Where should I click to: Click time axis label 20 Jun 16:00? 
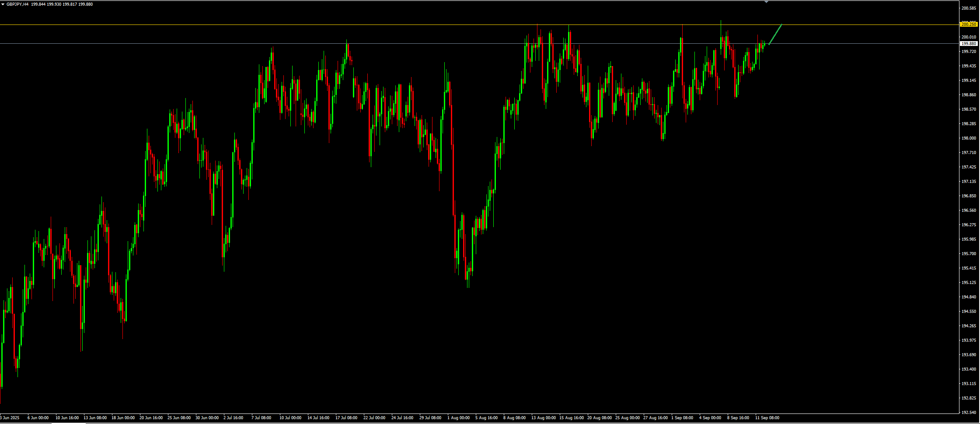point(151,418)
